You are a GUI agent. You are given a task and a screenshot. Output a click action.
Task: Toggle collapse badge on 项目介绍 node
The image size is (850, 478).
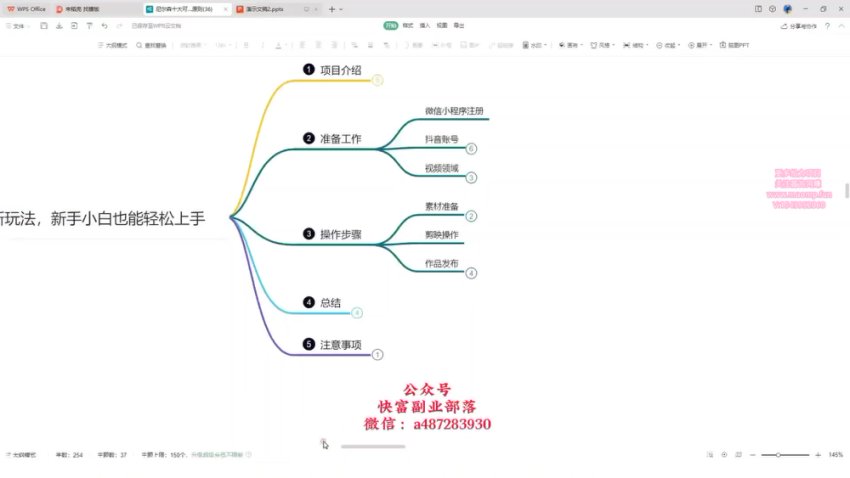377,80
